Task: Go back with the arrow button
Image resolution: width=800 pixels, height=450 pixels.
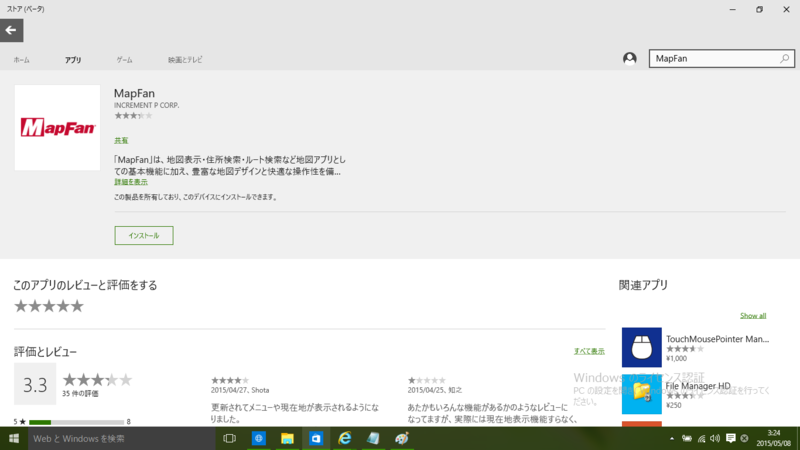Action: pos(11,31)
